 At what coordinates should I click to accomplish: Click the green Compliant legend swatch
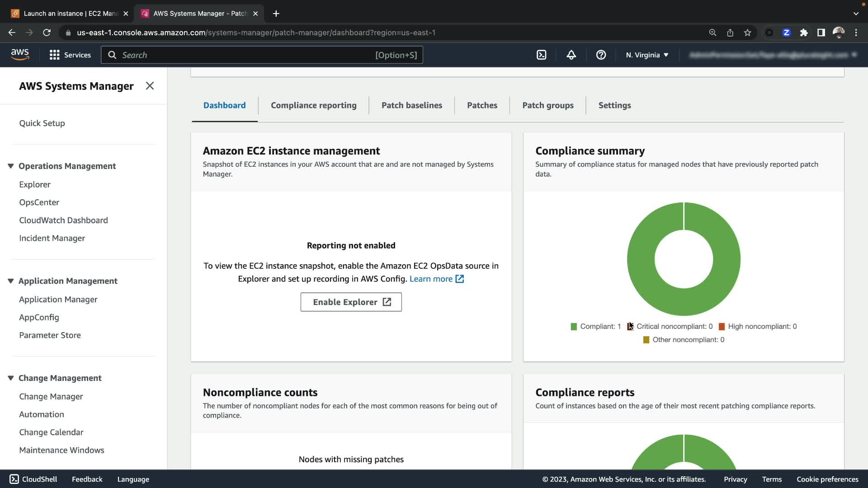pos(574,327)
